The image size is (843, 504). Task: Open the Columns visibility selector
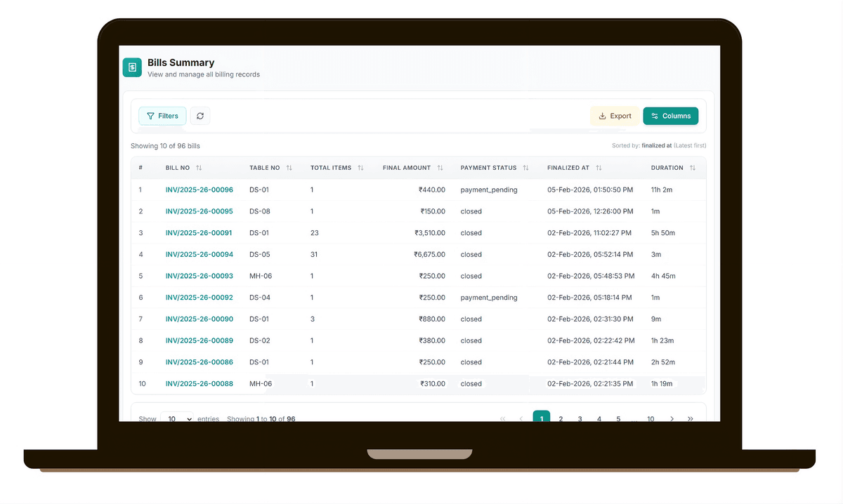pyautogui.click(x=670, y=116)
